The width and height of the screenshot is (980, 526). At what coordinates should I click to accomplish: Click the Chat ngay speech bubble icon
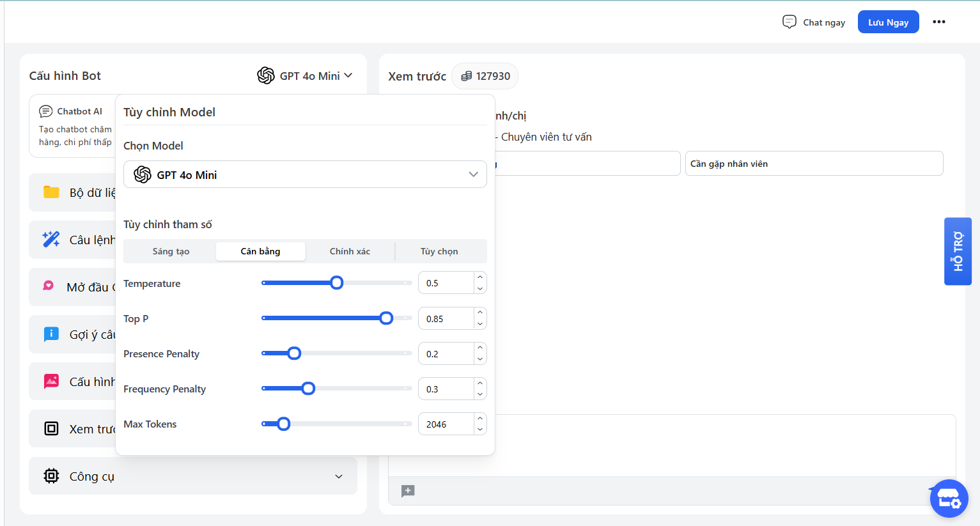(789, 22)
